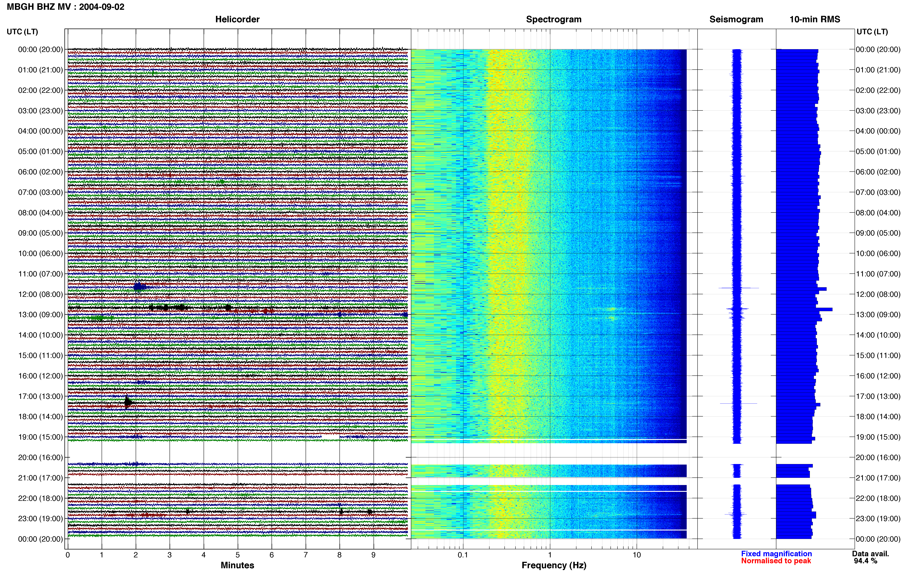Click '02:00 (22:00)' on the right time axis
924x578 pixels.
(x=878, y=90)
